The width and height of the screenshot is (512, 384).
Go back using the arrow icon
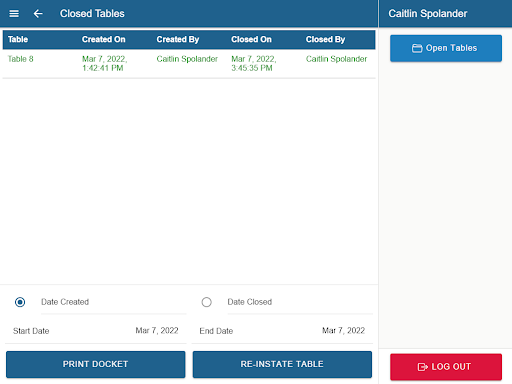[38, 14]
